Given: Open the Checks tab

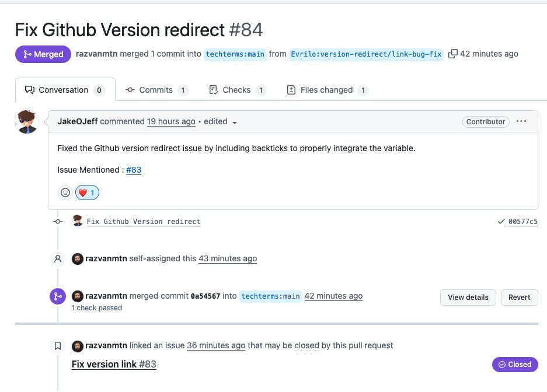Looking at the screenshot, I should 238,90.
